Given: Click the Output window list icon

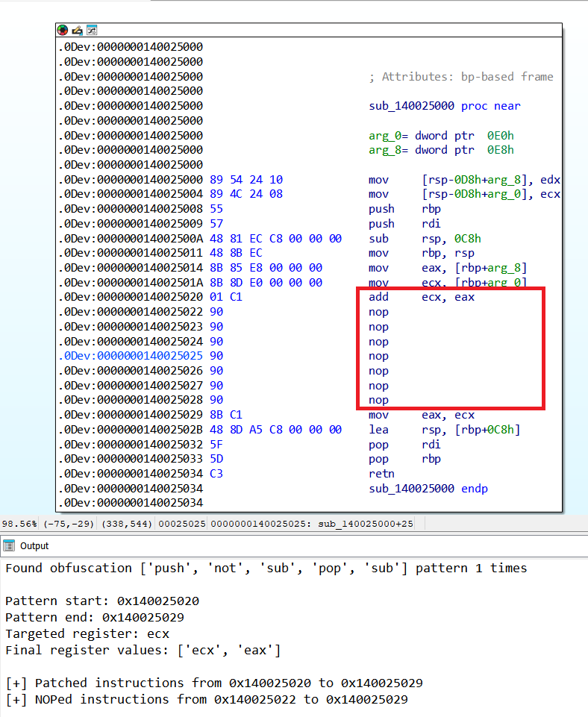Looking at the screenshot, I should (10, 545).
